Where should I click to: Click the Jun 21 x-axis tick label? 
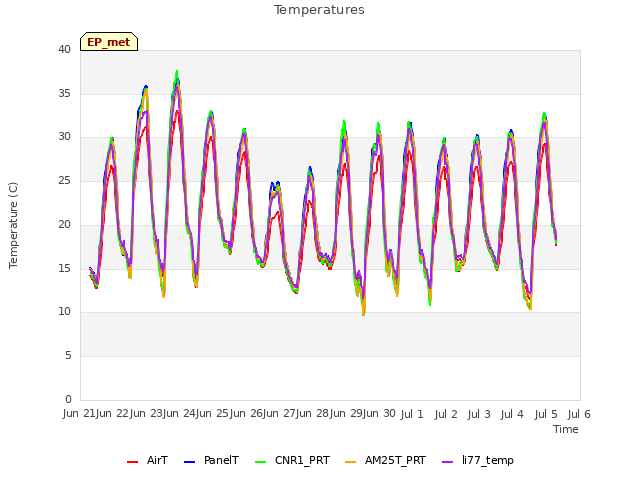(x=79, y=414)
